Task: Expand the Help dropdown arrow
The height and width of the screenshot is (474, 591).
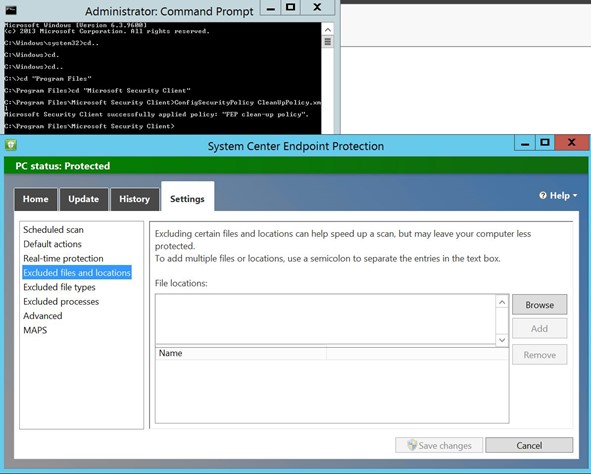Action: [575, 196]
